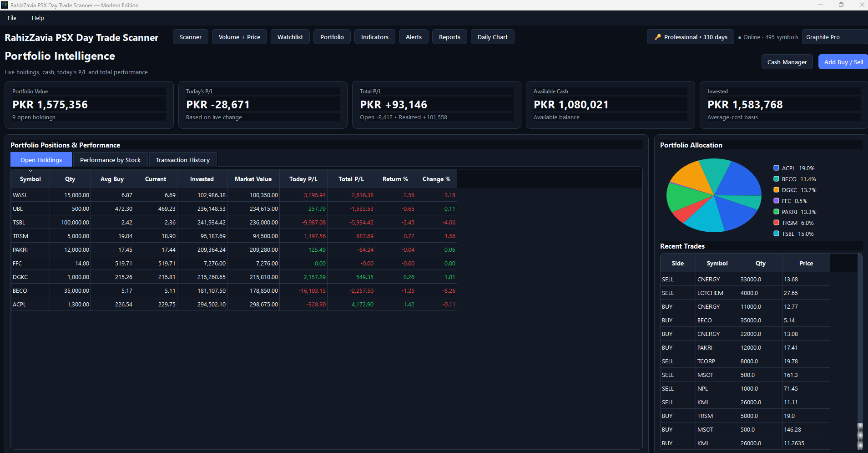
Task: Click Add Buy / Sell button
Action: 843,62
